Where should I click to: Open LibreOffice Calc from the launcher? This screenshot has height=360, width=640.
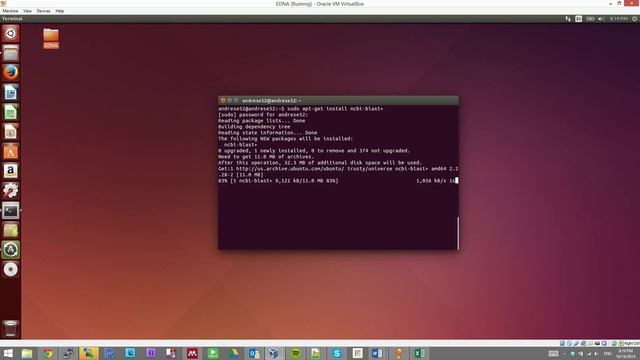point(11,112)
